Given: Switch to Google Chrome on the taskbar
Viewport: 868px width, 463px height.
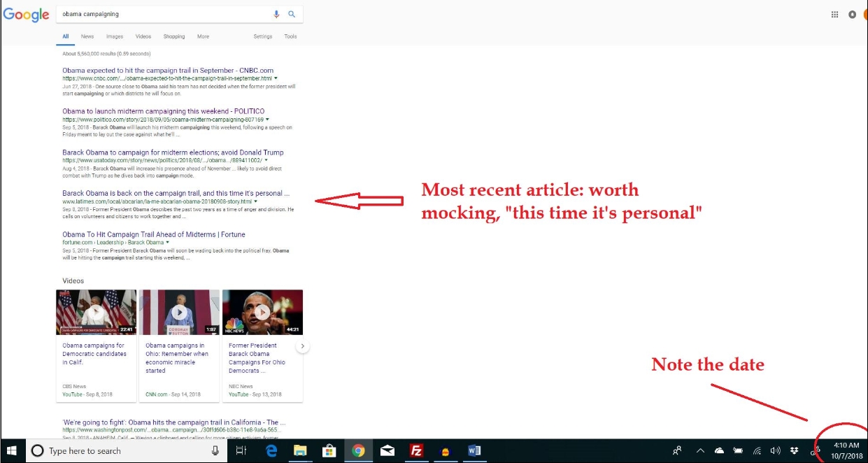Looking at the screenshot, I should (x=358, y=451).
